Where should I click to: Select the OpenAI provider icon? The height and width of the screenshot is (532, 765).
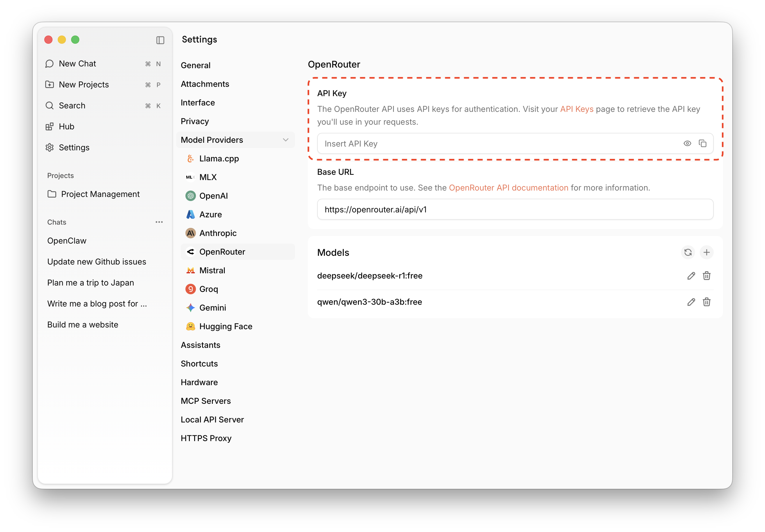pos(191,196)
